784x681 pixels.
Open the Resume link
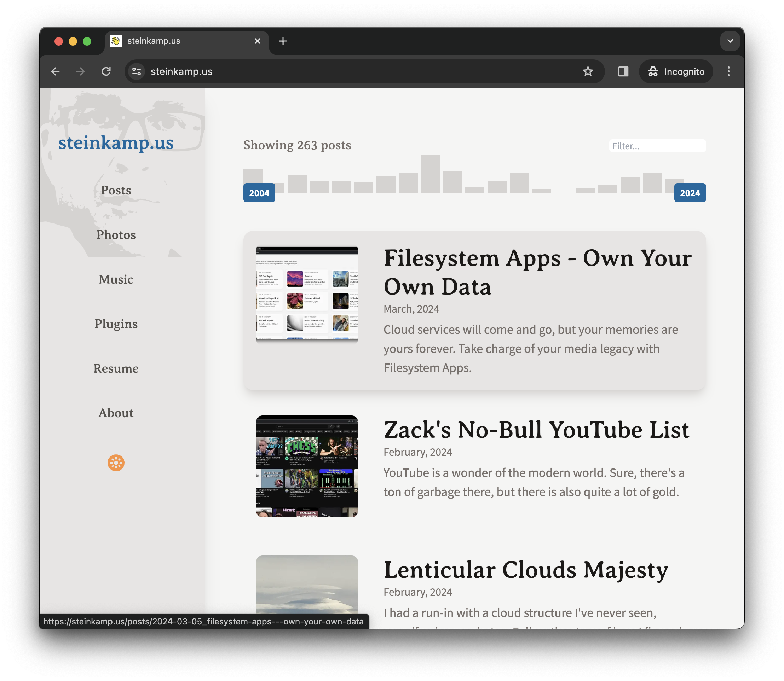tap(116, 368)
